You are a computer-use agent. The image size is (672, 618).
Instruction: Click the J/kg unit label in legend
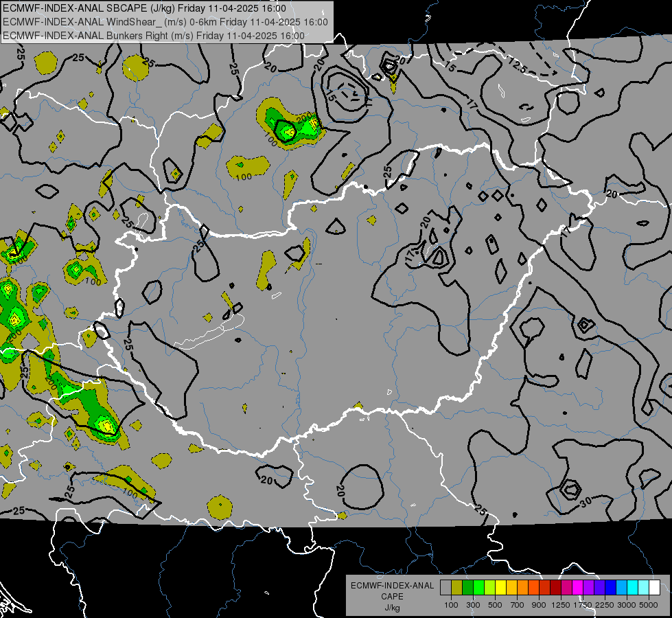coord(392,608)
